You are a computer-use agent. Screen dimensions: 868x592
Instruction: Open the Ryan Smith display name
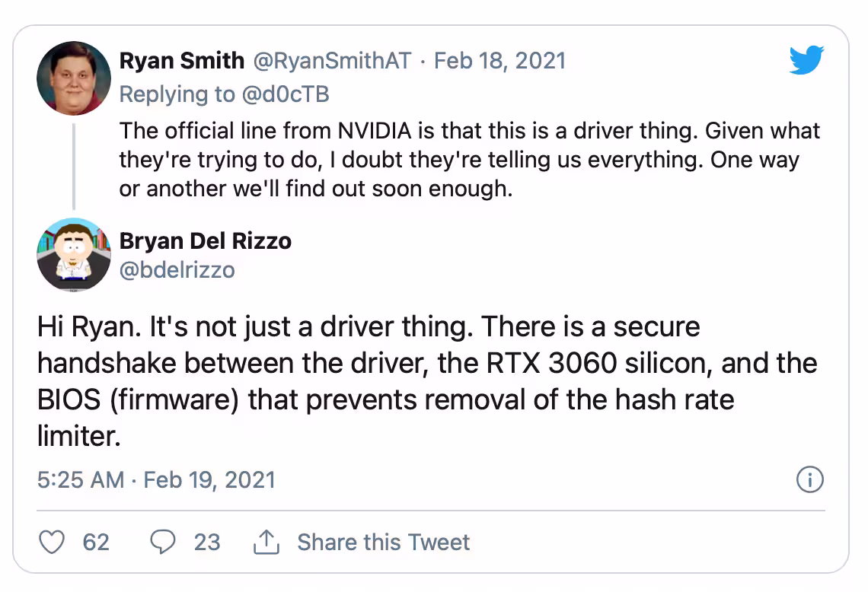click(x=181, y=60)
